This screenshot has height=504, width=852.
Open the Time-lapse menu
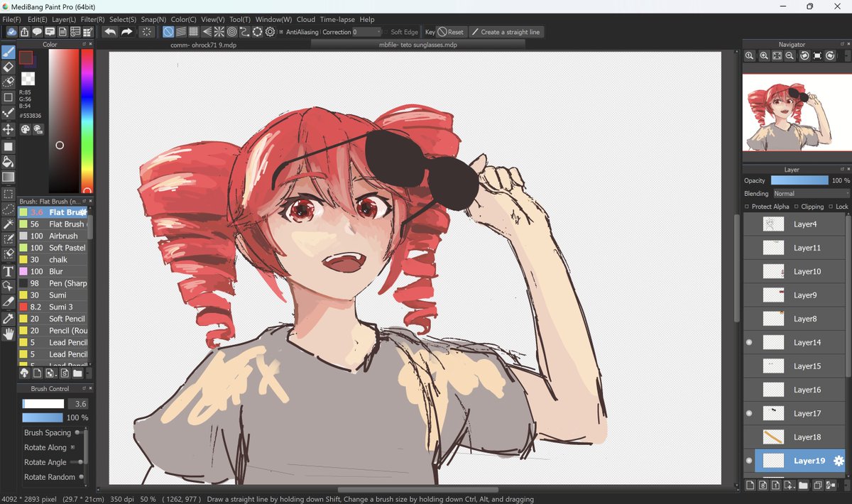click(x=337, y=19)
